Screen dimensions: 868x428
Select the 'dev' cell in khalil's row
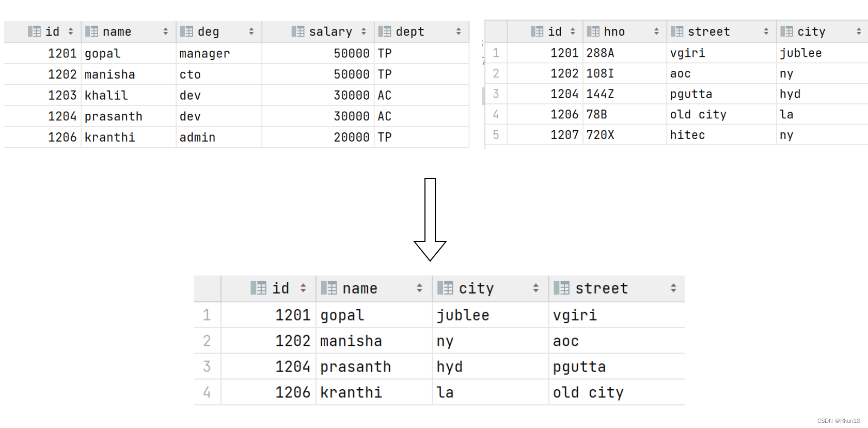coord(219,95)
